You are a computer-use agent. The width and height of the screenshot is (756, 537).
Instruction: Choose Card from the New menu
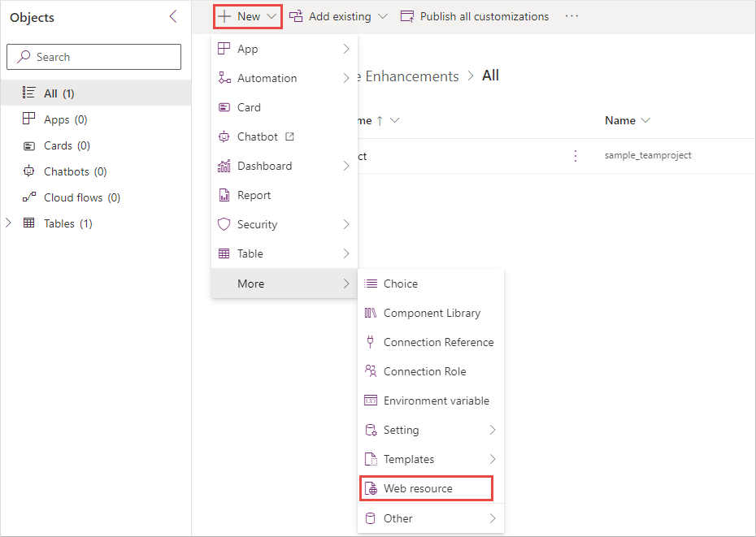pyautogui.click(x=284, y=107)
